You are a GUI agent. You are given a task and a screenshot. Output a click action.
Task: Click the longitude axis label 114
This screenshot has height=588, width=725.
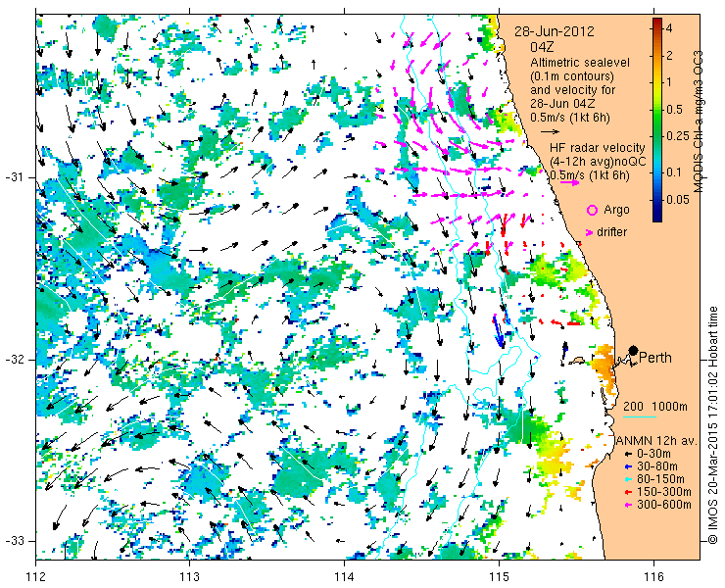click(345, 577)
